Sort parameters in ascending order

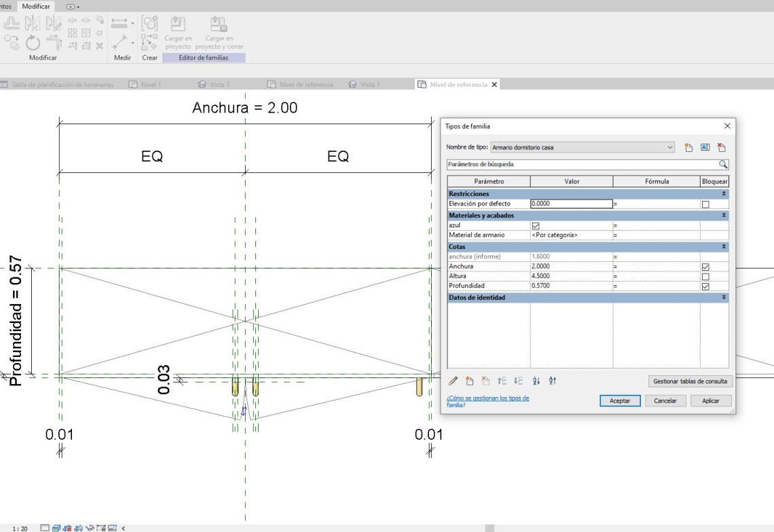pos(536,381)
